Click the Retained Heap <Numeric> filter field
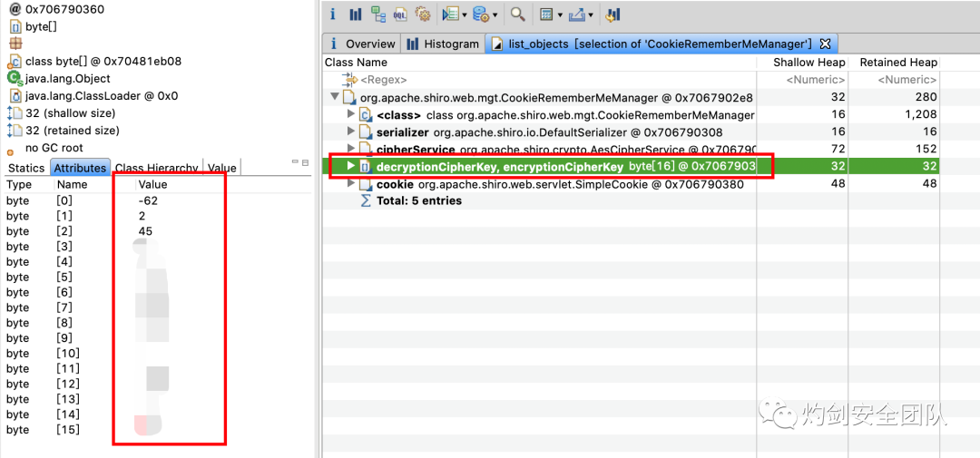This screenshot has width=980, height=458. click(906, 80)
